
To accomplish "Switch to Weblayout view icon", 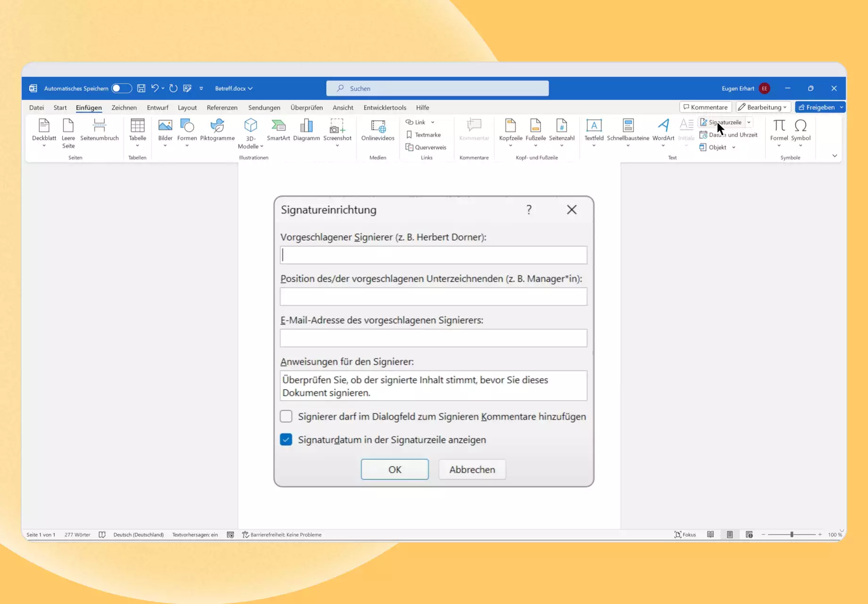I will (749, 535).
